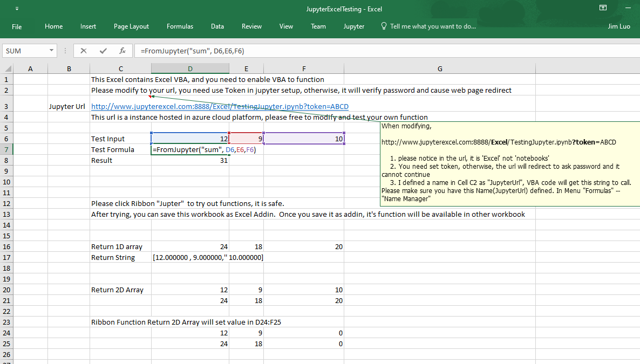
Task: Select row 8 header
Action: pyautogui.click(x=6, y=160)
